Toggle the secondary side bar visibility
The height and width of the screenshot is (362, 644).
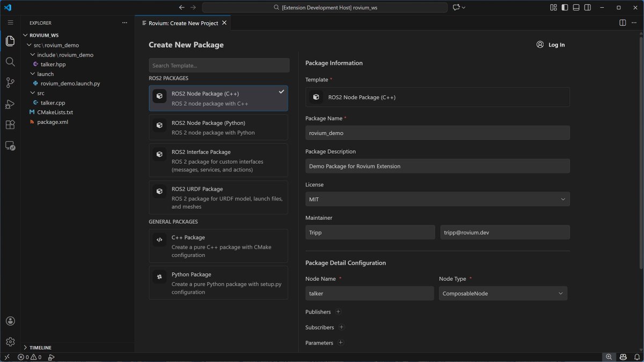[x=588, y=8]
